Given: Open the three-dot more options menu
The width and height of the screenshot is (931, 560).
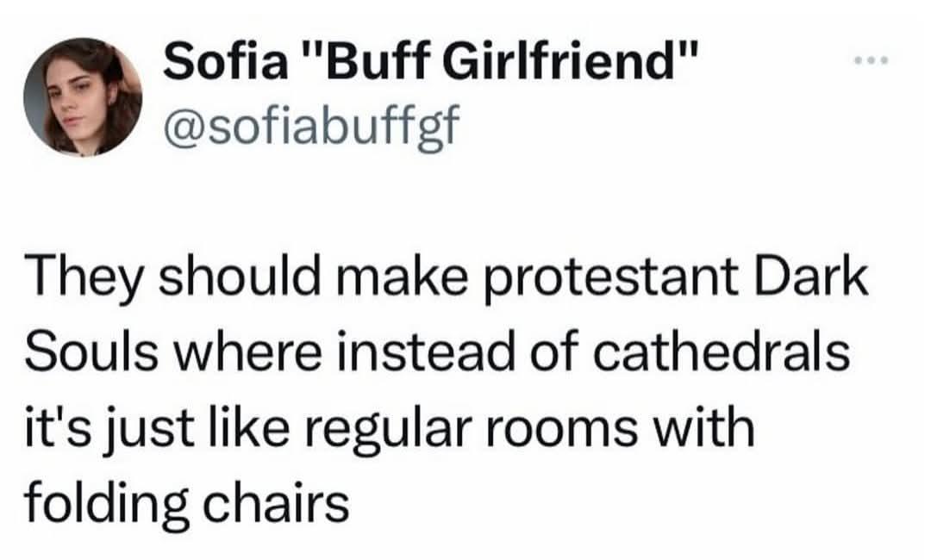Looking at the screenshot, I should [x=872, y=62].
